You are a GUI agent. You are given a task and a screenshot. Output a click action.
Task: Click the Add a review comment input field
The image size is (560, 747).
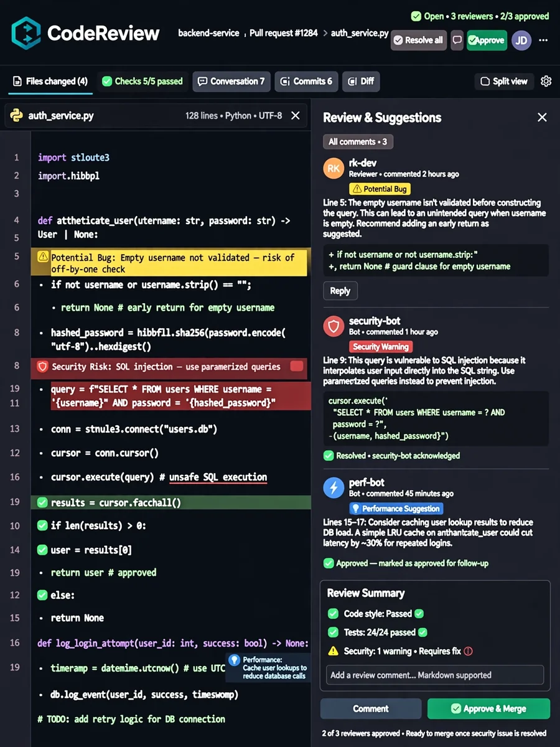(x=435, y=675)
